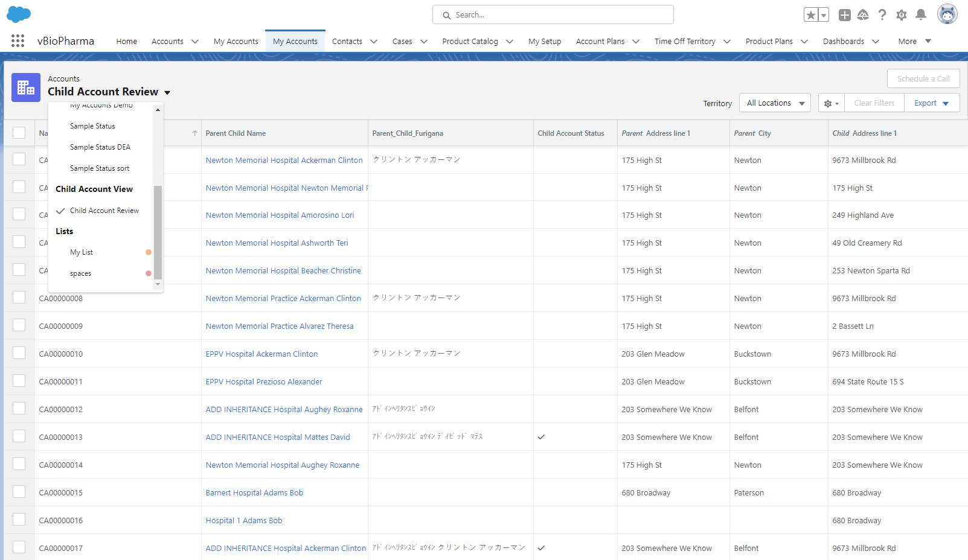
Task: Open the notifications bell
Action: point(921,15)
